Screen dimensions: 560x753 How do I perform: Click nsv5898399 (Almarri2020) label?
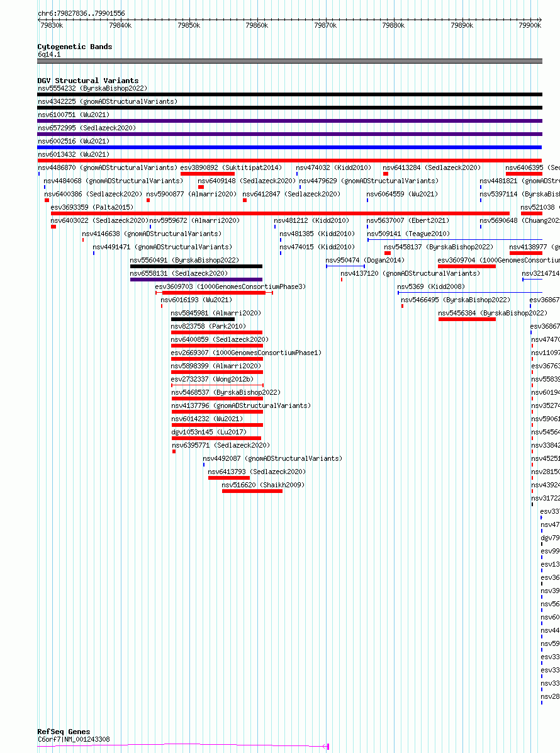(216, 365)
